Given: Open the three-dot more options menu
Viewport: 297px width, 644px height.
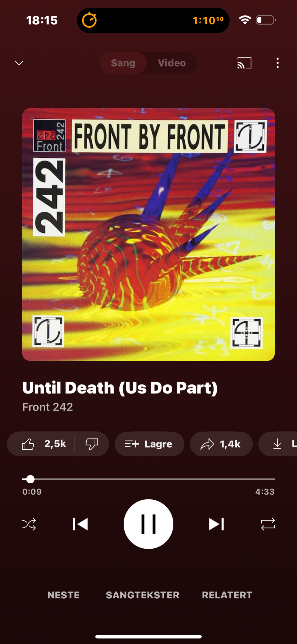Looking at the screenshot, I should 277,63.
